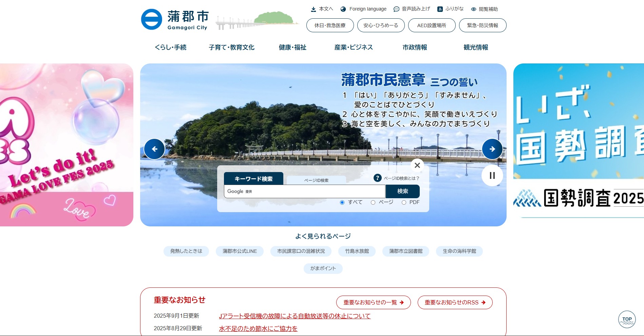This screenshot has width=644, height=336.
Task: Open 蒲郡市立図書館 page
Action: pos(406,251)
